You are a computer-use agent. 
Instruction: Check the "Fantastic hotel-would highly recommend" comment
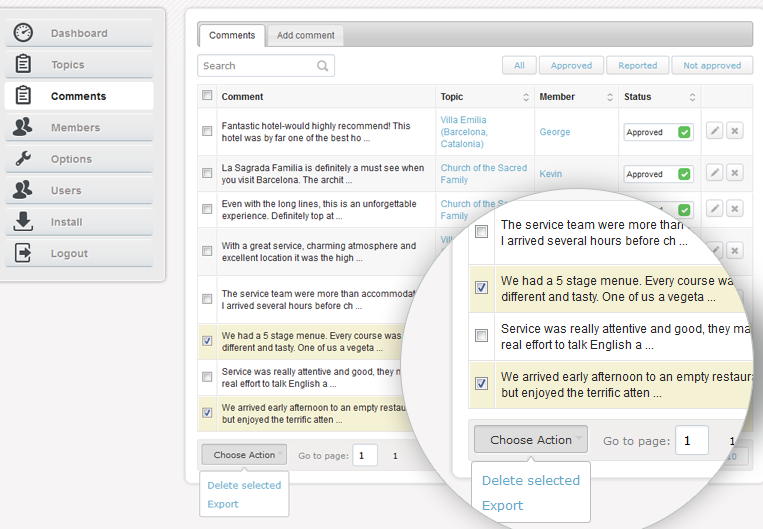click(207, 131)
